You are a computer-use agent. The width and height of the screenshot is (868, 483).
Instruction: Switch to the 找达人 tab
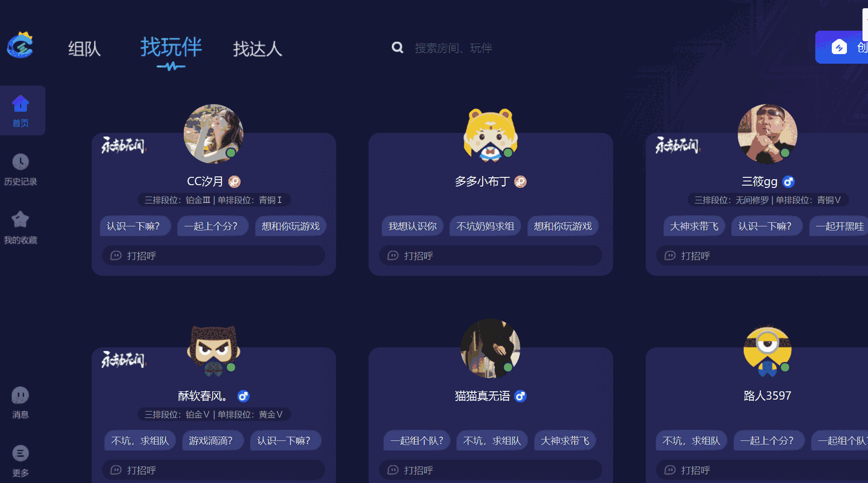pos(258,49)
